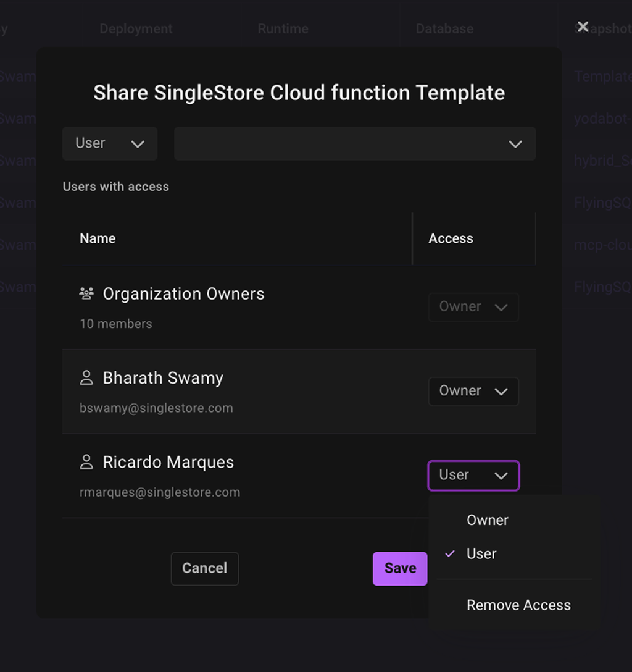Open the User type dropdown at top

coord(110,143)
